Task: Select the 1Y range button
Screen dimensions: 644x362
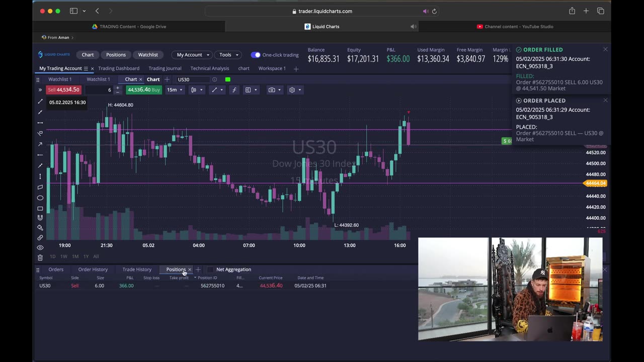Action: (86, 256)
